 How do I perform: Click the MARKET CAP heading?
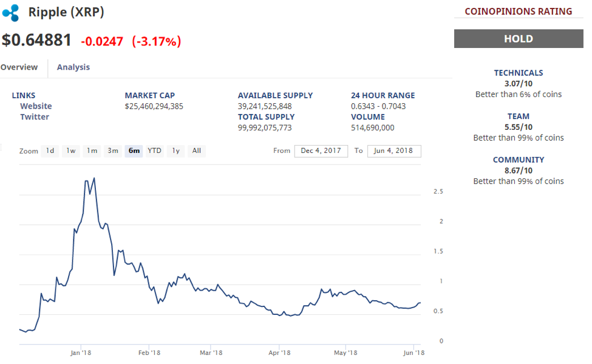150,95
